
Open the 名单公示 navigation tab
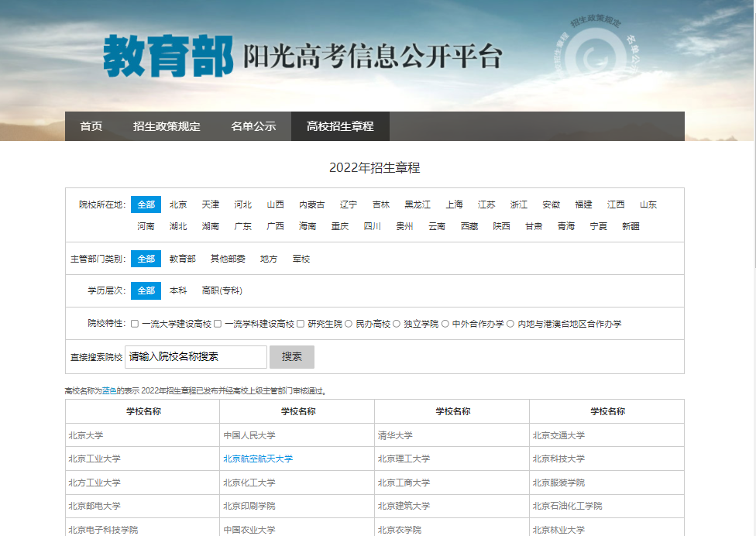pyautogui.click(x=253, y=126)
